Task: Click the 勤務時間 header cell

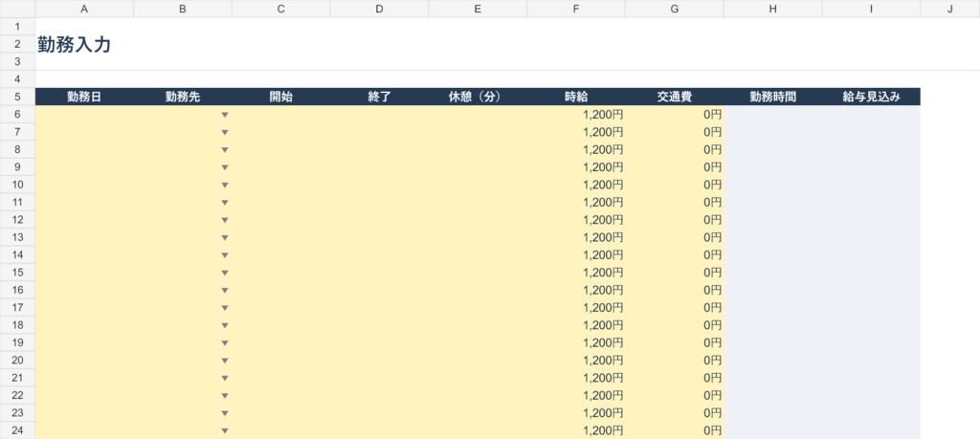Action: tap(773, 97)
